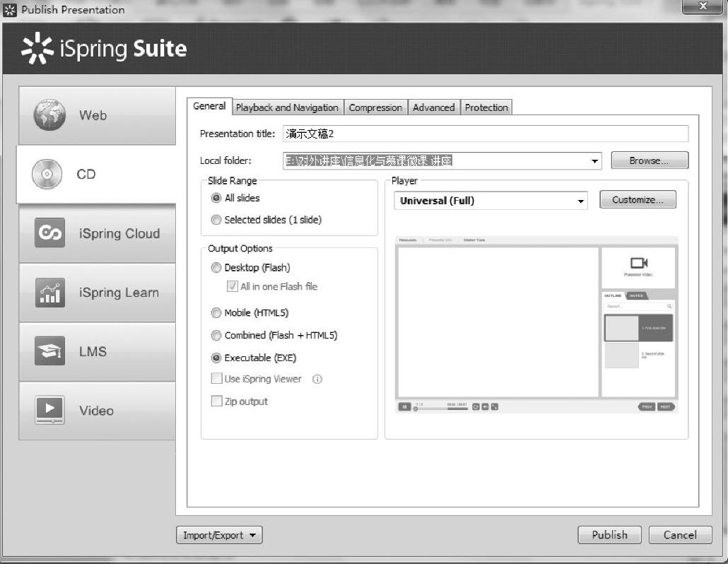Image resolution: width=728 pixels, height=564 pixels.
Task: Click the Next button in player preview
Action: (666, 406)
